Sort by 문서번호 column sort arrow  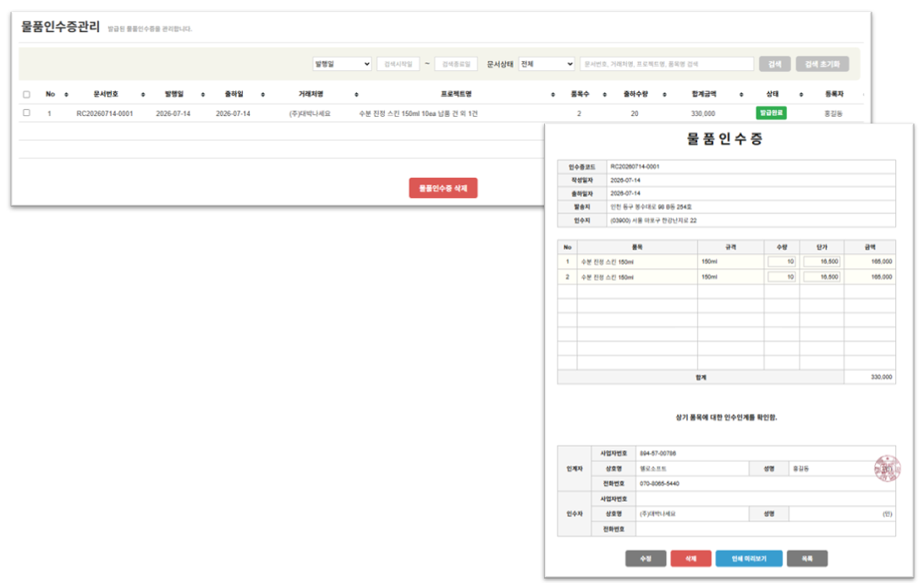coord(143,94)
